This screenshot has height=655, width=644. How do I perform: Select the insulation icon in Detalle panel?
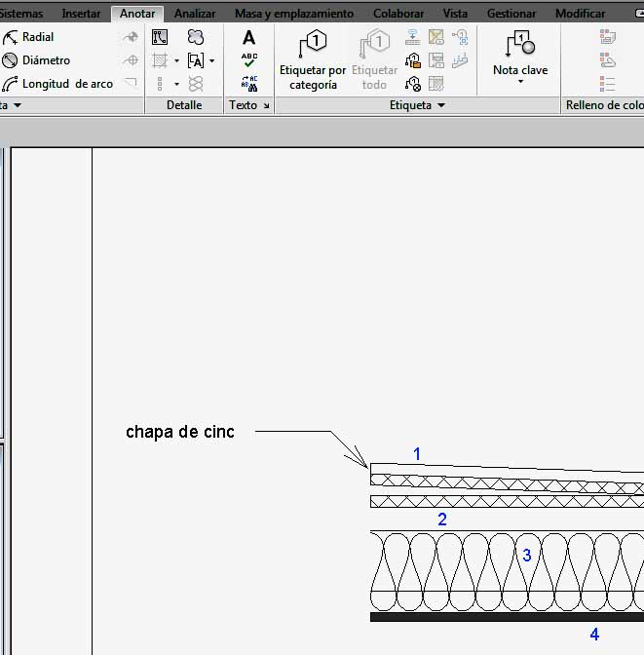click(x=196, y=84)
